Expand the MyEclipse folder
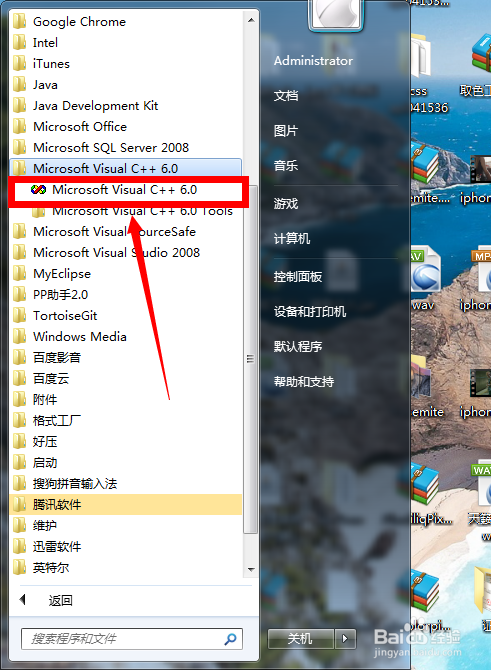The image size is (491, 670). coord(126,273)
